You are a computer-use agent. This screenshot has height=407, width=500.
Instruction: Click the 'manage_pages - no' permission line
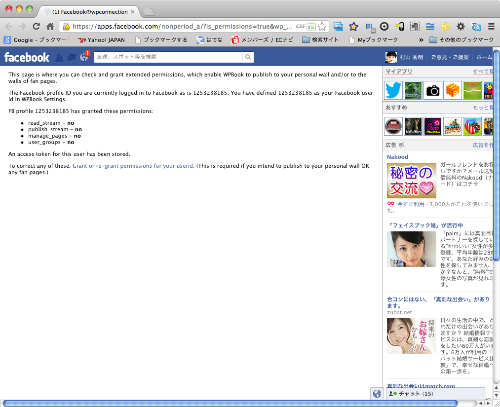click(x=54, y=136)
